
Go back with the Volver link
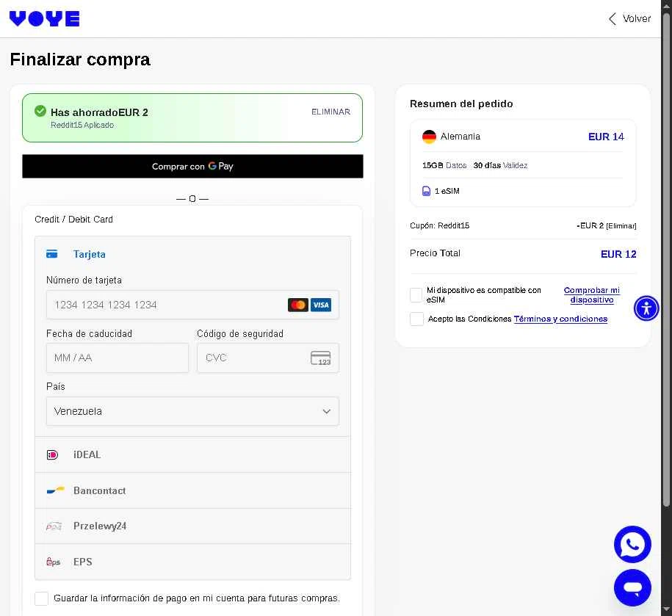(629, 18)
